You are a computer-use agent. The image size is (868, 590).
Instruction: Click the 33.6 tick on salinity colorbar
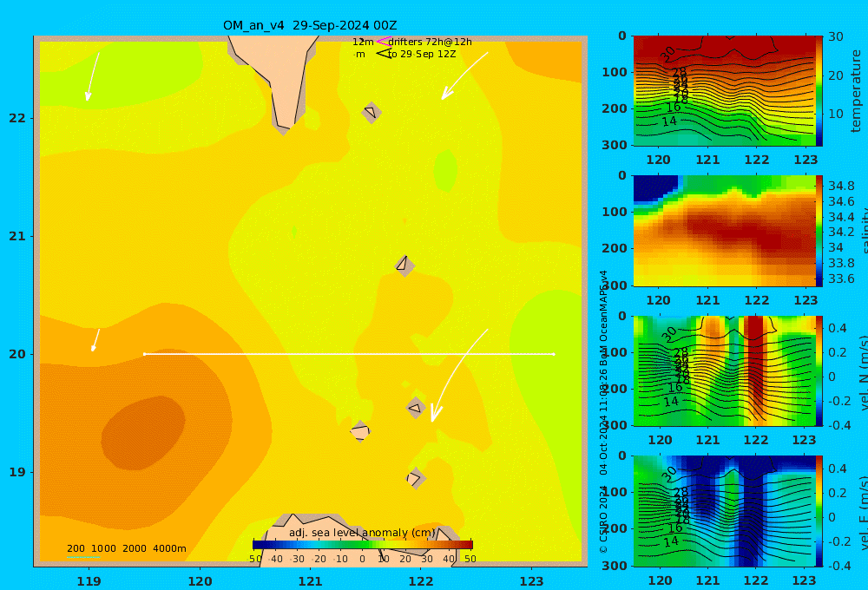click(x=841, y=279)
